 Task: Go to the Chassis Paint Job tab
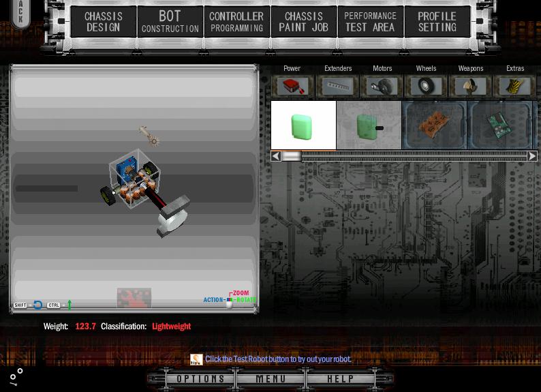click(303, 22)
